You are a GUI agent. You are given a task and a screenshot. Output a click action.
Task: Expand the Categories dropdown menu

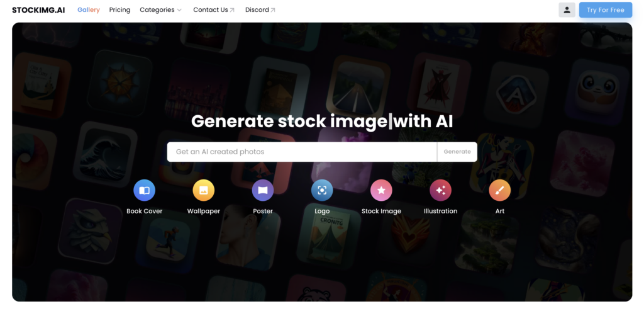point(160,10)
